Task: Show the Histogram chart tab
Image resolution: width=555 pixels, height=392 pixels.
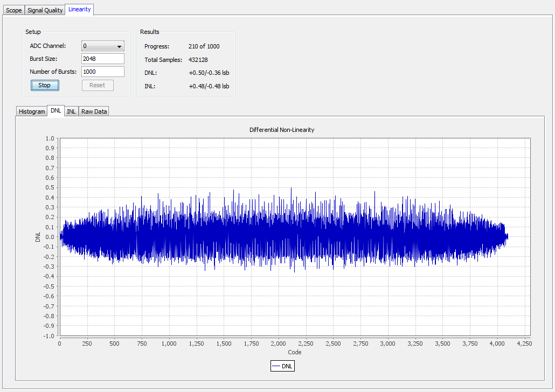Action: [32, 111]
